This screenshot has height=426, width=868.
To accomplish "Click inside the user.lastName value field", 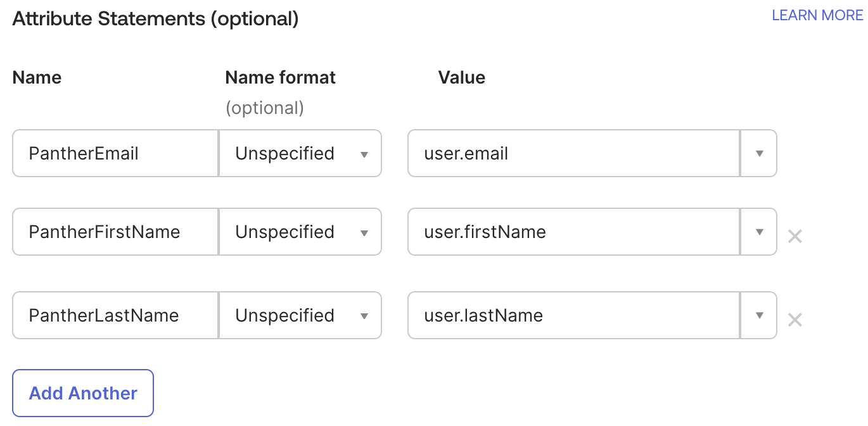I will pyautogui.click(x=570, y=315).
